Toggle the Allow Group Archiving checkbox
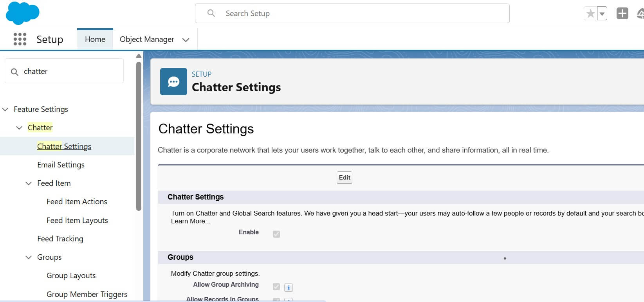Image resolution: width=644 pixels, height=302 pixels. click(276, 287)
